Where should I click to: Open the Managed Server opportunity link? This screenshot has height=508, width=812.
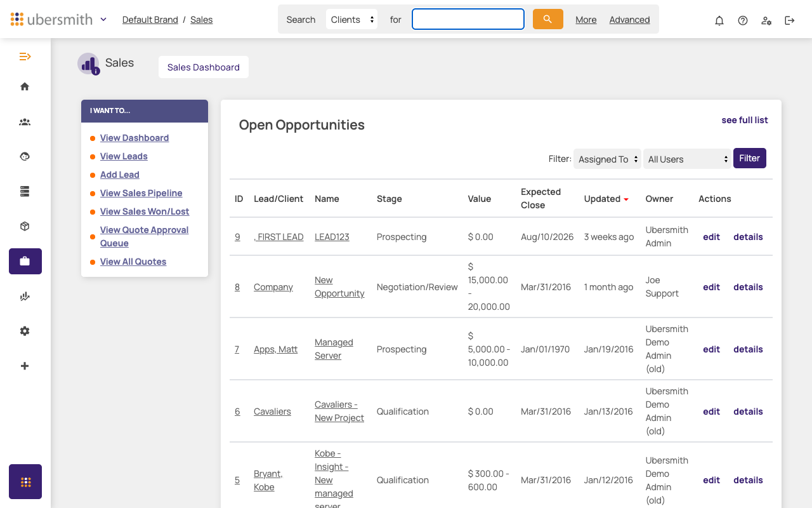pos(334,349)
